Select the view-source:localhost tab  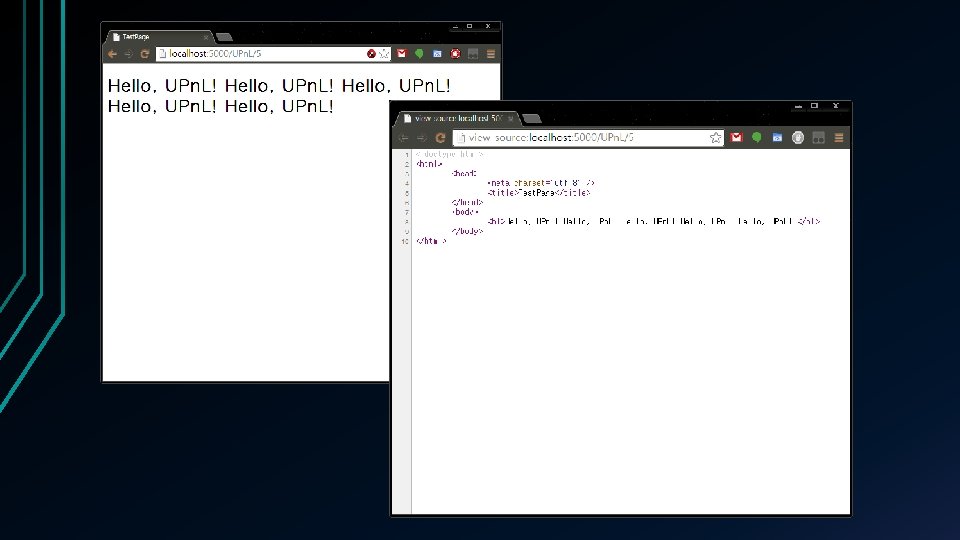click(458, 118)
